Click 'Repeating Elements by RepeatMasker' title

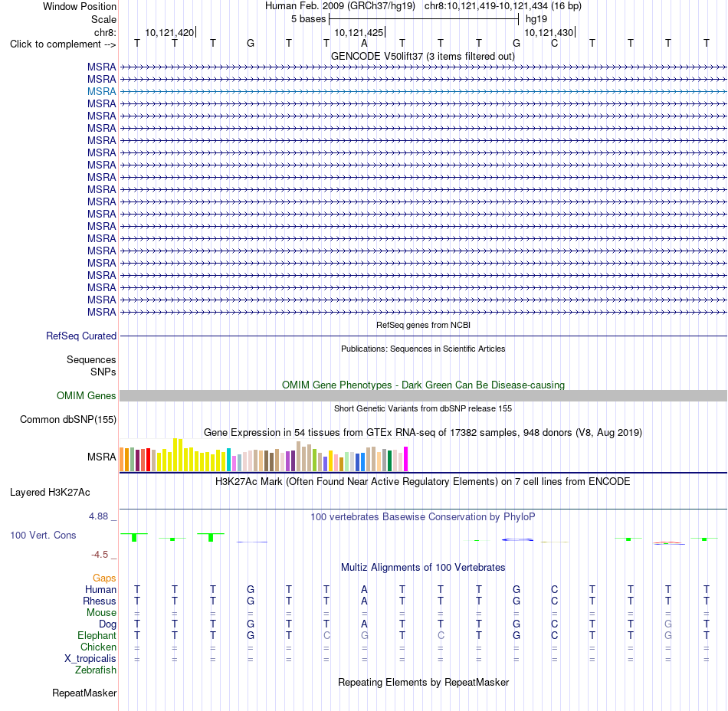coord(423,682)
